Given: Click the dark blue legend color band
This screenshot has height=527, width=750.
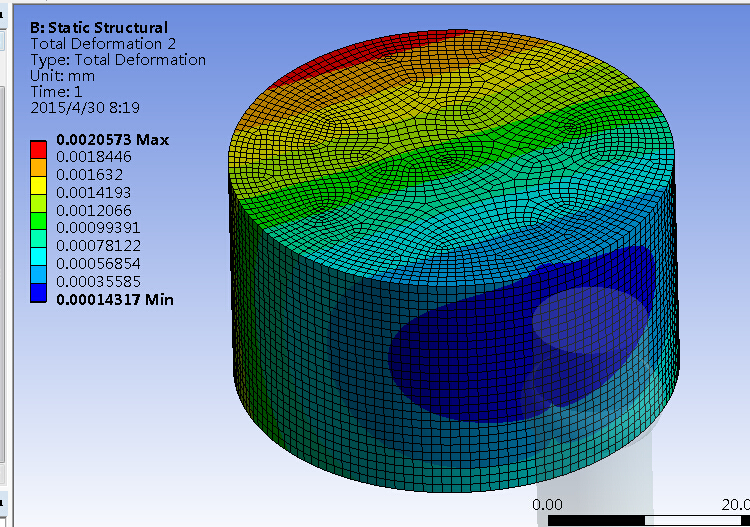Looking at the screenshot, I should [38, 293].
